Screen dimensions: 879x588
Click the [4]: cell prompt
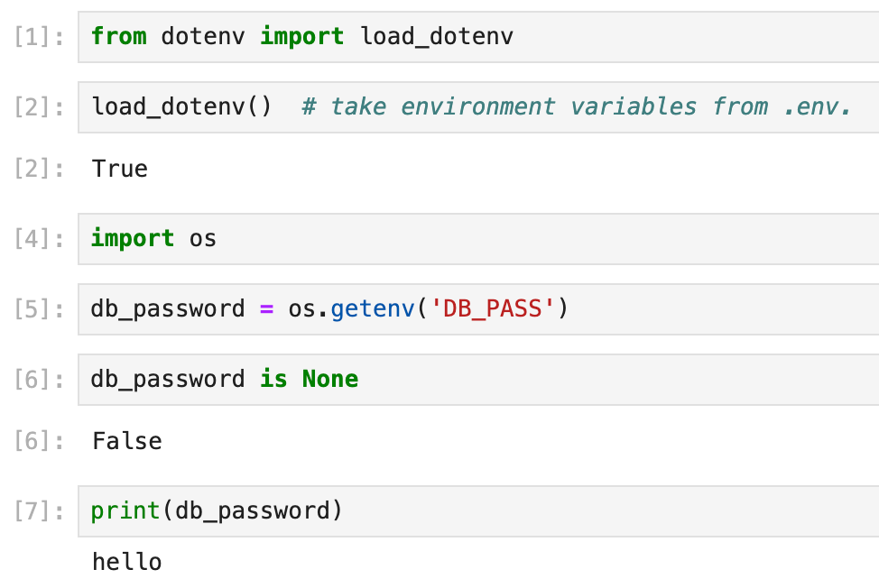coord(39,239)
